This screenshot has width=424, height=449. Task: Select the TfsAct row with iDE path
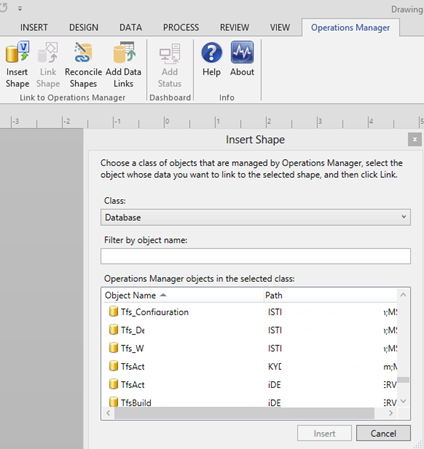[250, 384]
